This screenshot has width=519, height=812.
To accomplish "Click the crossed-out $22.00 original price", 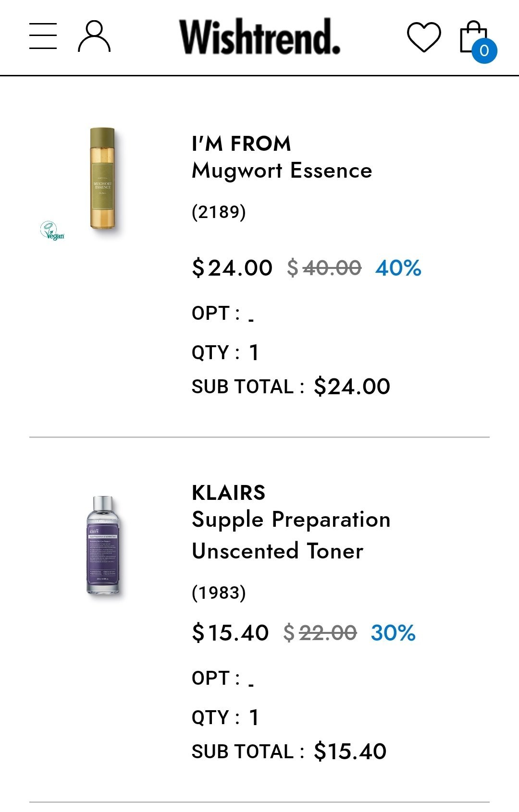I will coord(320,633).
